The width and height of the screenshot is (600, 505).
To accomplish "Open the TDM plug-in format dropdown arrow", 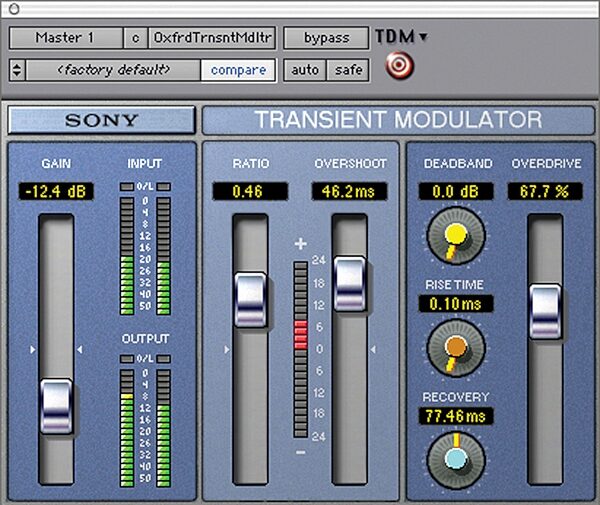I will [x=423, y=37].
